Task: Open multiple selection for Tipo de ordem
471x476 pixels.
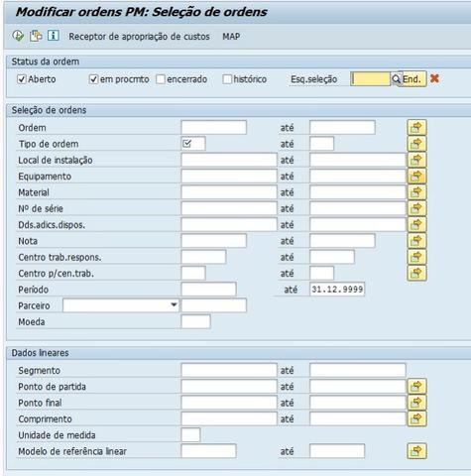Action: point(416,144)
